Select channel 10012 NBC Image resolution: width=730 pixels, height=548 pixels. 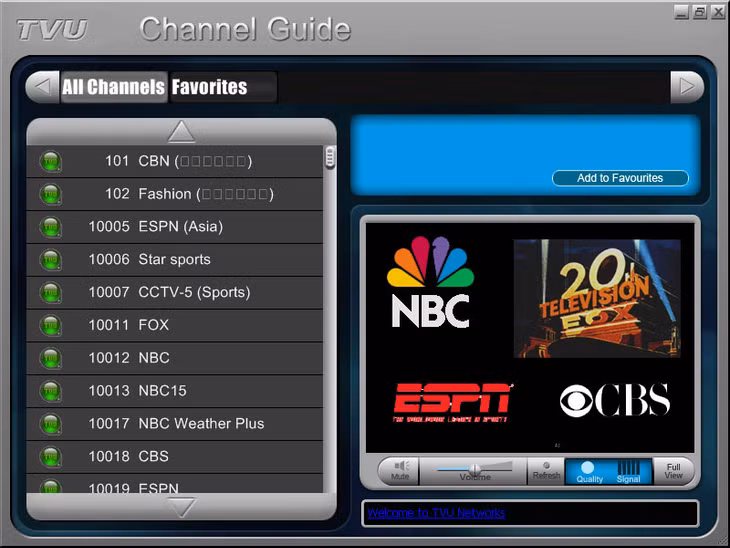tap(175, 359)
